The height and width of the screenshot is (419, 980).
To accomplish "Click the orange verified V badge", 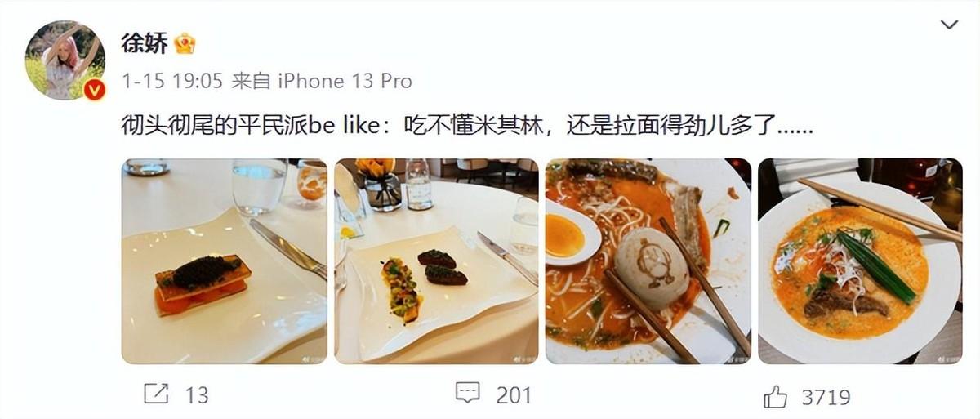I will 95,88.
